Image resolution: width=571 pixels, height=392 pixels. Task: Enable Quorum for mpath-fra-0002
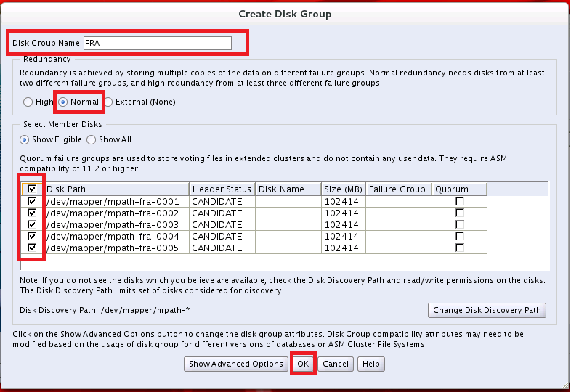[459, 213]
